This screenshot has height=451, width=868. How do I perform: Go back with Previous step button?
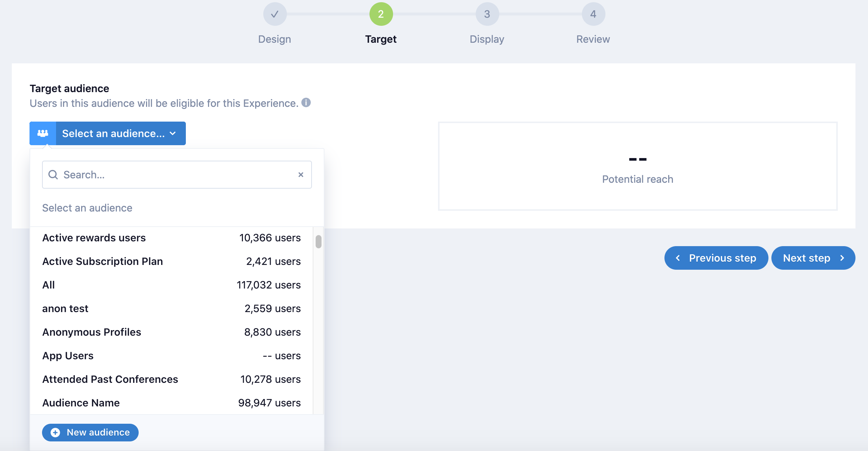tap(716, 258)
